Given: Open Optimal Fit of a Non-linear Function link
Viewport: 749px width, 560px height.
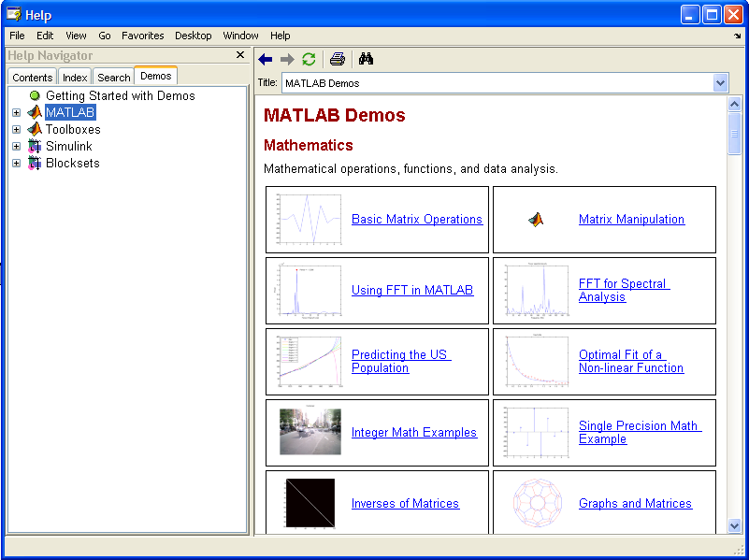Looking at the screenshot, I should (631, 362).
